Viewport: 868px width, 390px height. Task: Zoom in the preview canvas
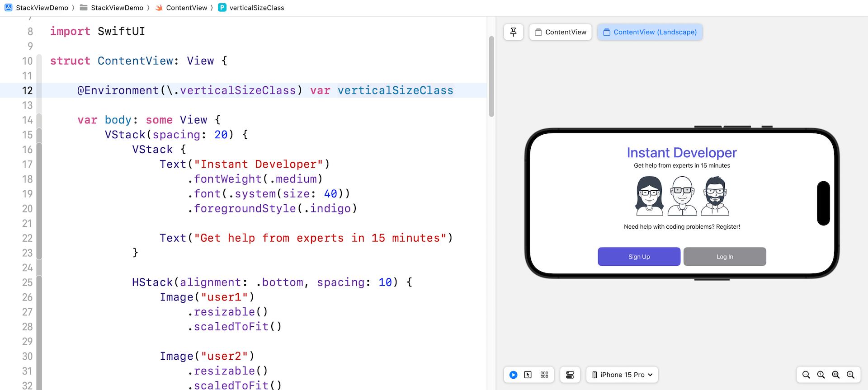pos(851,375)
